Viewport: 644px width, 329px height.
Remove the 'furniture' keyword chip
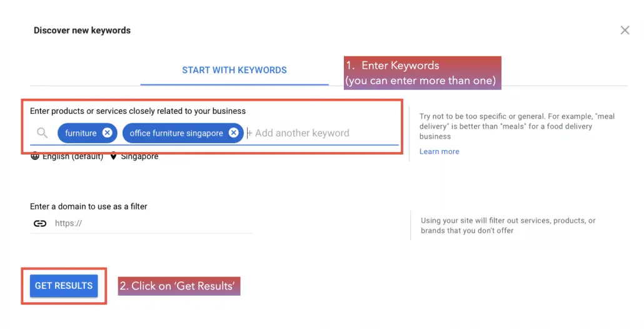107,133
